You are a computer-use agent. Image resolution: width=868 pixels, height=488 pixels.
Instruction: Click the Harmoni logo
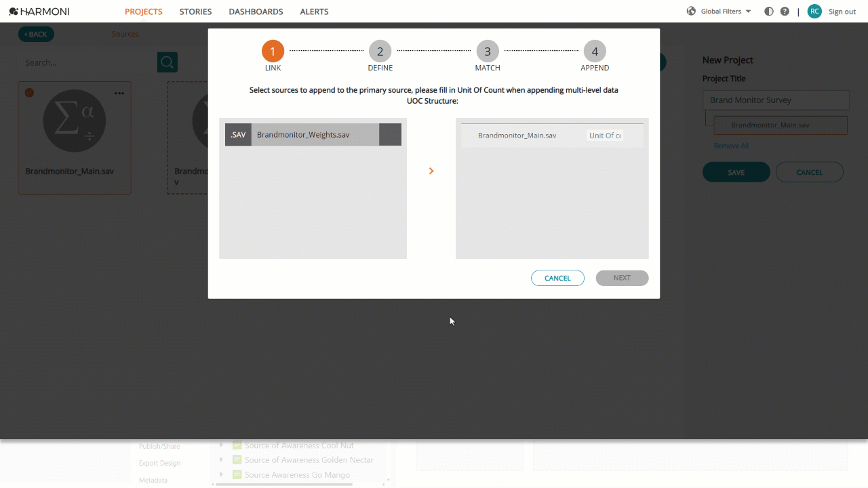[x=39, y=12]
